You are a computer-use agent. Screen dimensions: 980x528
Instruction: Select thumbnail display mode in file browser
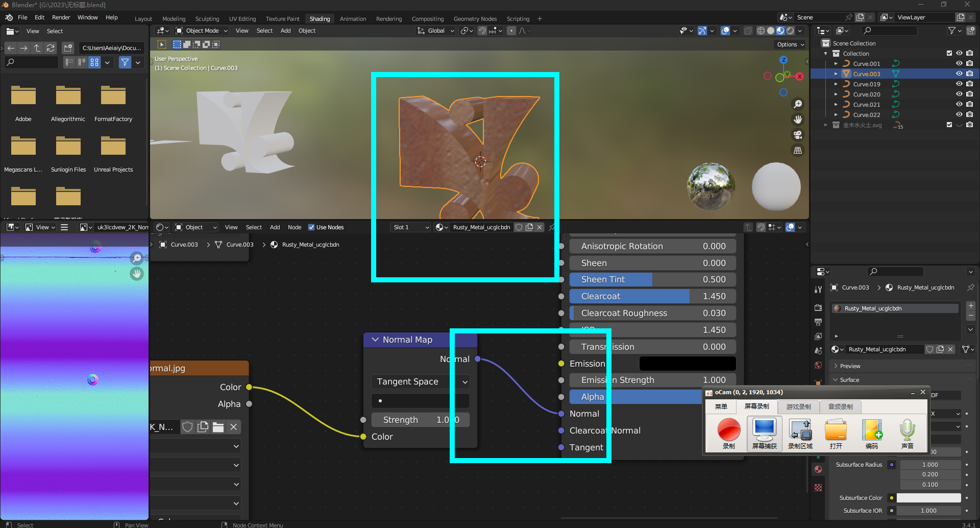click(94, 62)
